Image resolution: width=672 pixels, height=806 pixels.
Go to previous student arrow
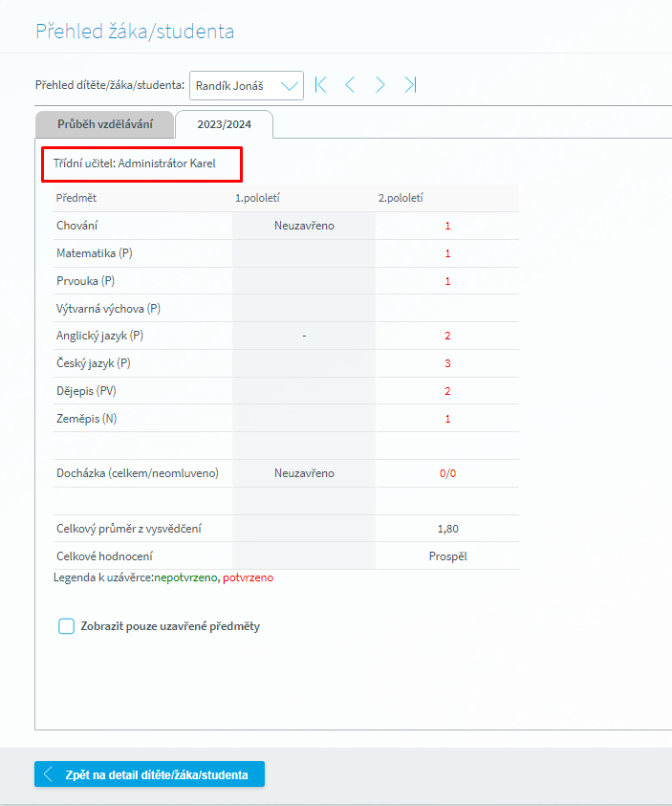coord(350,85)
